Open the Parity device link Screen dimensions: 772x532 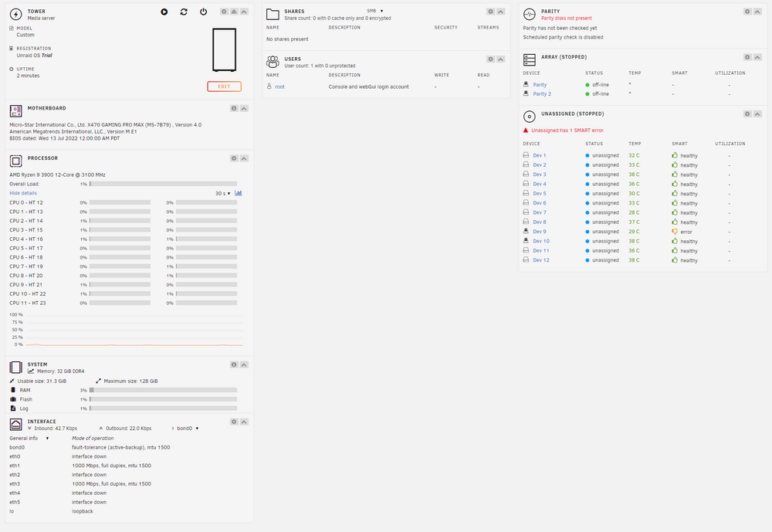pyautogui.click(x=540, y=85)
